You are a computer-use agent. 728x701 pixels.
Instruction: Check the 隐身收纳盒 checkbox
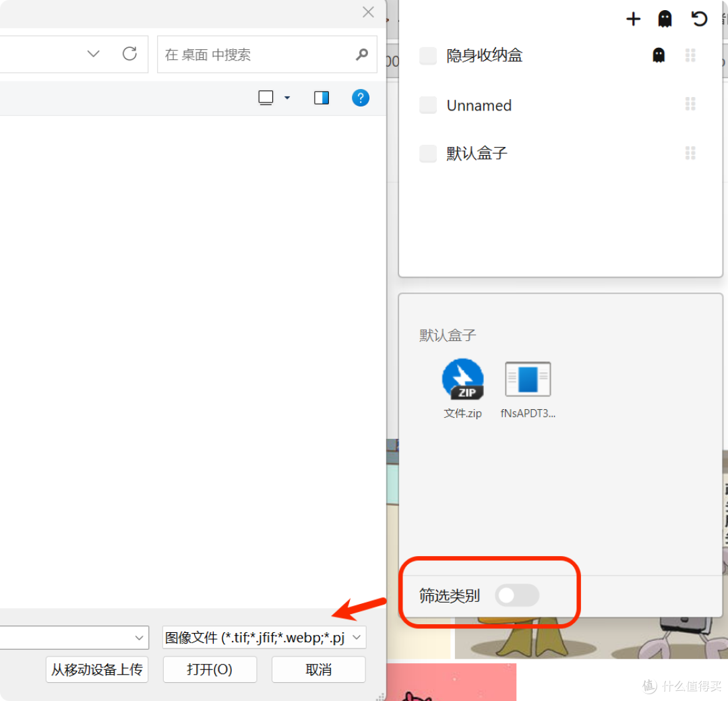[427, 56]
